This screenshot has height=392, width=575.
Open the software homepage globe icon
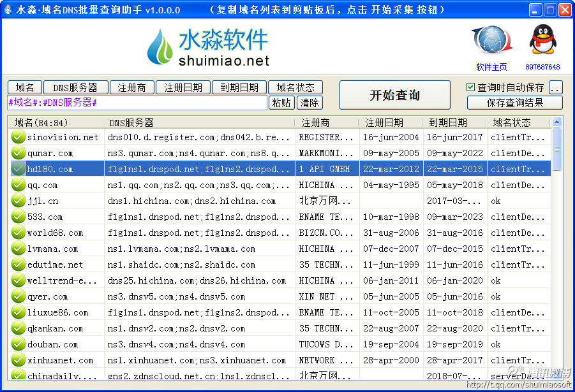[492, 40]
